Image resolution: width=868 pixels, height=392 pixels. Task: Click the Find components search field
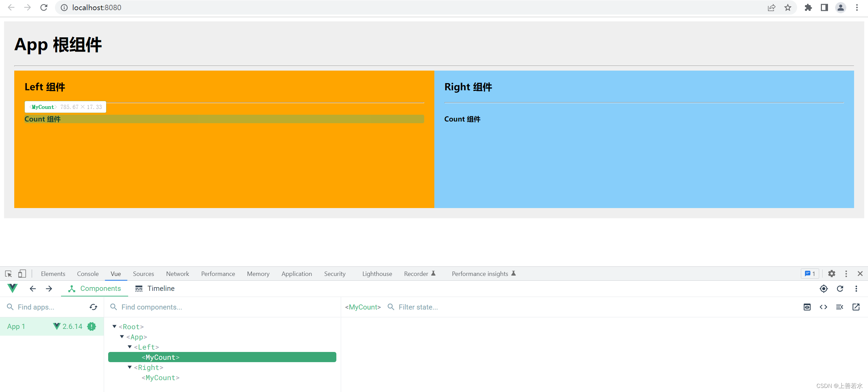pos(224,307)
